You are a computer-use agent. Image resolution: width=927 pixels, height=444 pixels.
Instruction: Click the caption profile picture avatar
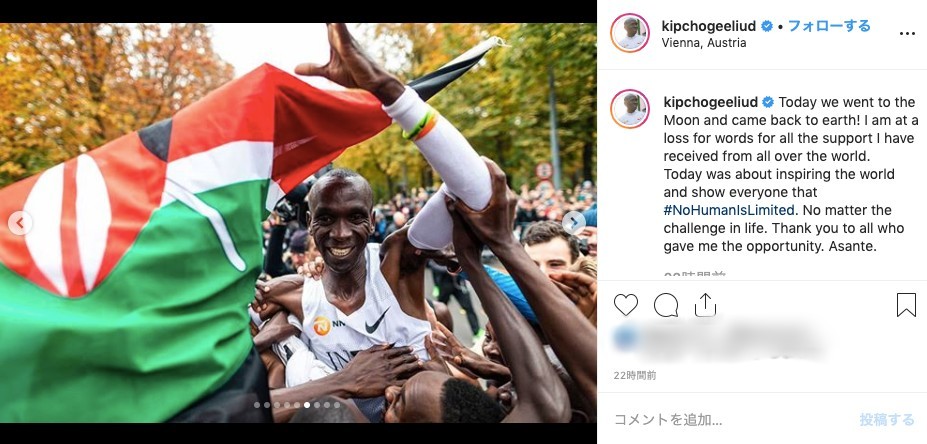630,109
